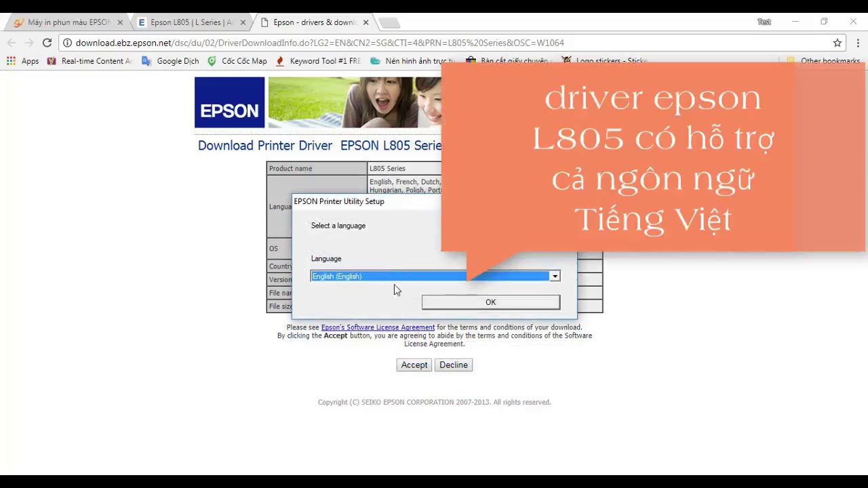Open the Cốc Cốc Map bookmark
Viewport: 868px width, 488px height.
tap(237, 61)
